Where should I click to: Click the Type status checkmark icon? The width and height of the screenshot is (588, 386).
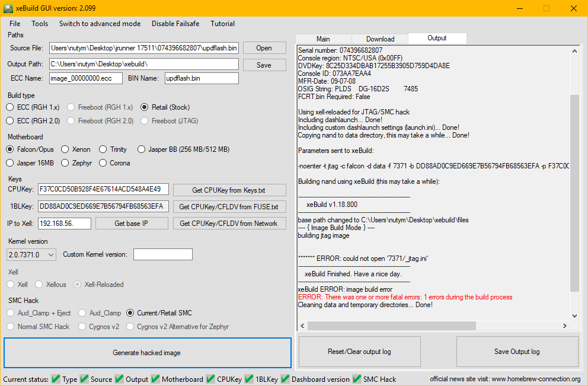56,379
